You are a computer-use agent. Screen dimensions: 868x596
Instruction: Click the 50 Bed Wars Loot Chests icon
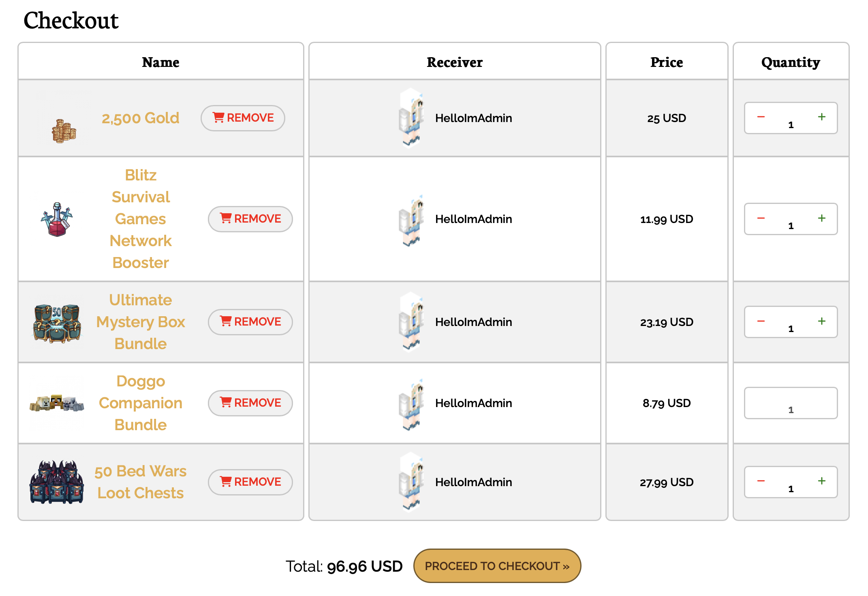pos(57,482)
